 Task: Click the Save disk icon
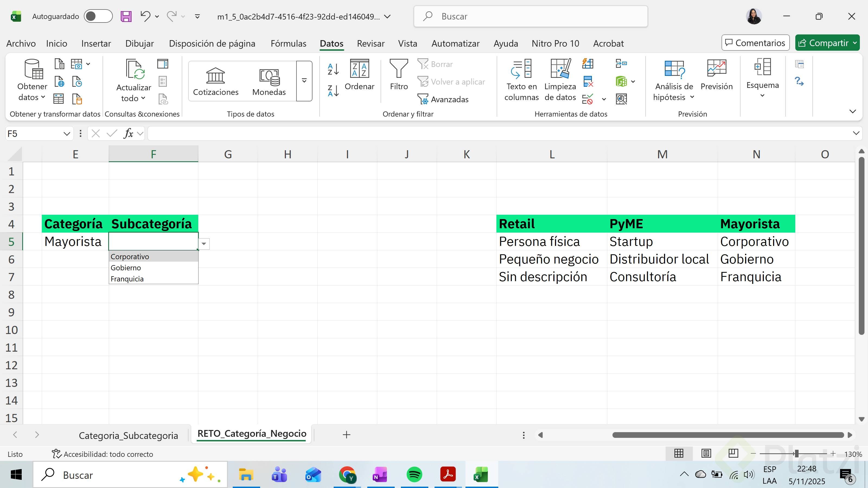pyautogui.click(x=126, y=16)
